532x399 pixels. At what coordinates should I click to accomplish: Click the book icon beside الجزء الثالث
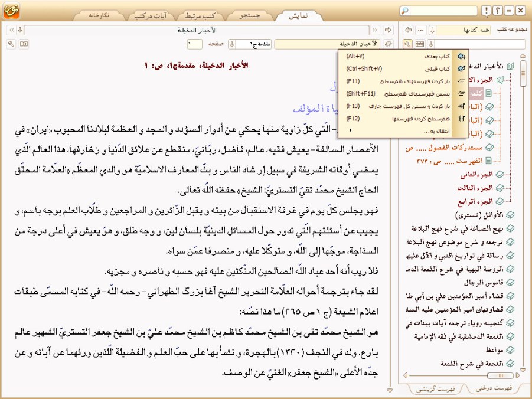click(500, 188)
